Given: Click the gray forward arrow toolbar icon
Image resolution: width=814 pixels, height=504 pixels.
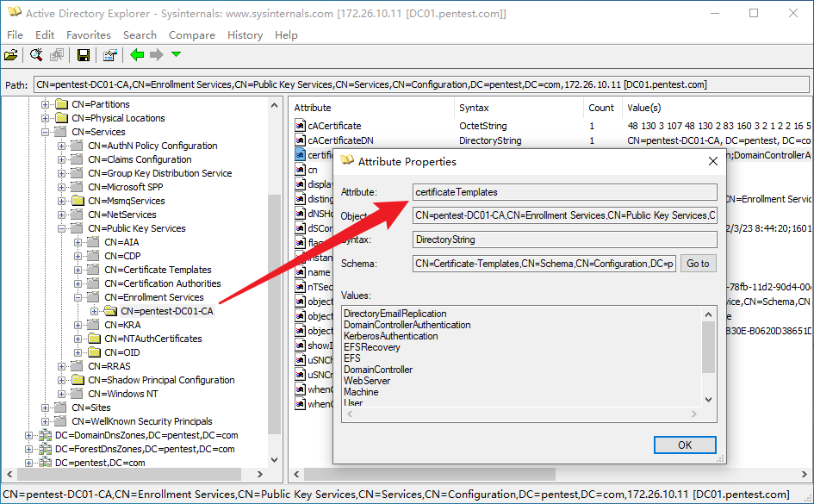Looking at the screenshot, I should 156,54.
